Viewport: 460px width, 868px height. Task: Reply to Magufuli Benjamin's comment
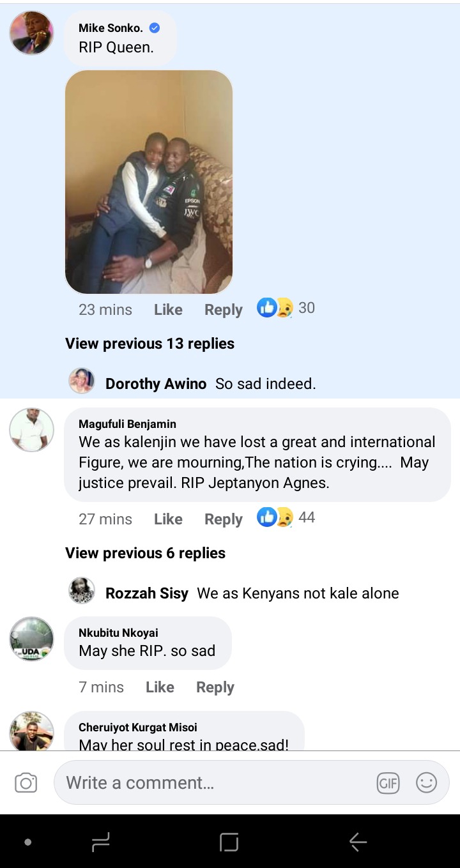pos(223,519)
